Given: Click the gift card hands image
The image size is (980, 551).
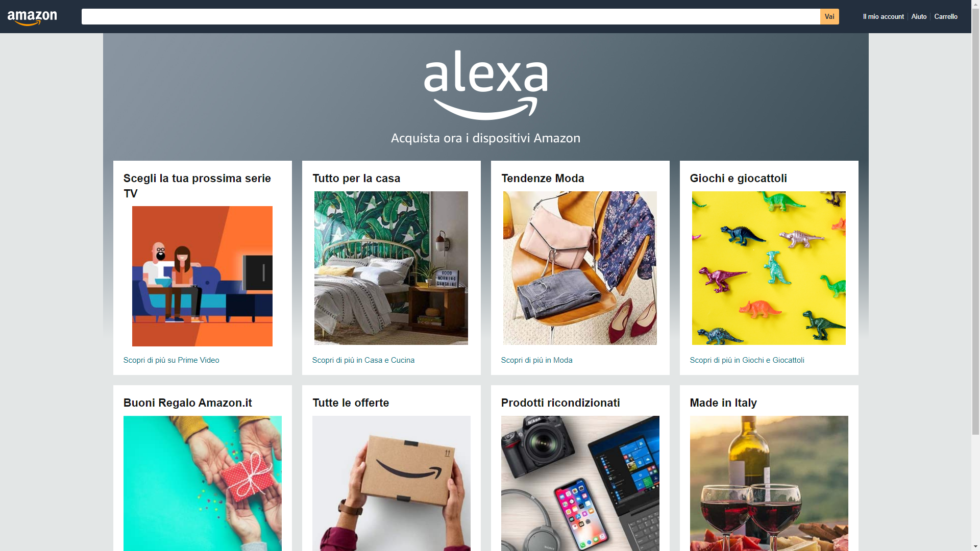Looking at the screenshot, I should 202,483.
